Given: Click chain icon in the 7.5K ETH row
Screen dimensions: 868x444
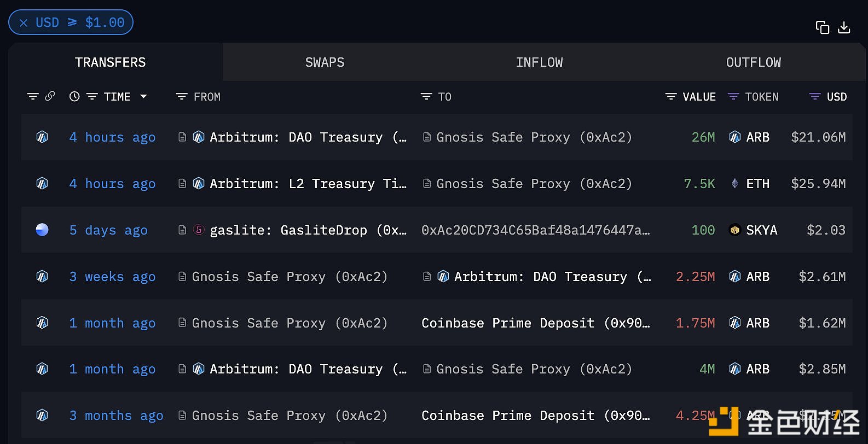Looking at the screenshot, I should coord(42,184).
